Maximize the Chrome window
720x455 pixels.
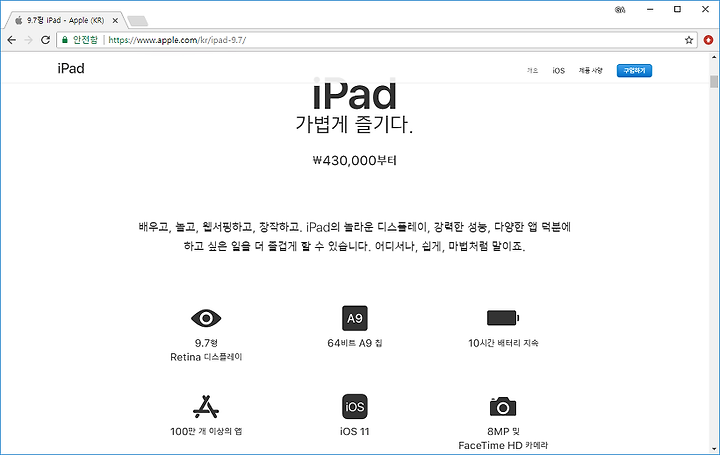pyautogui.click(x=677, y=9)
